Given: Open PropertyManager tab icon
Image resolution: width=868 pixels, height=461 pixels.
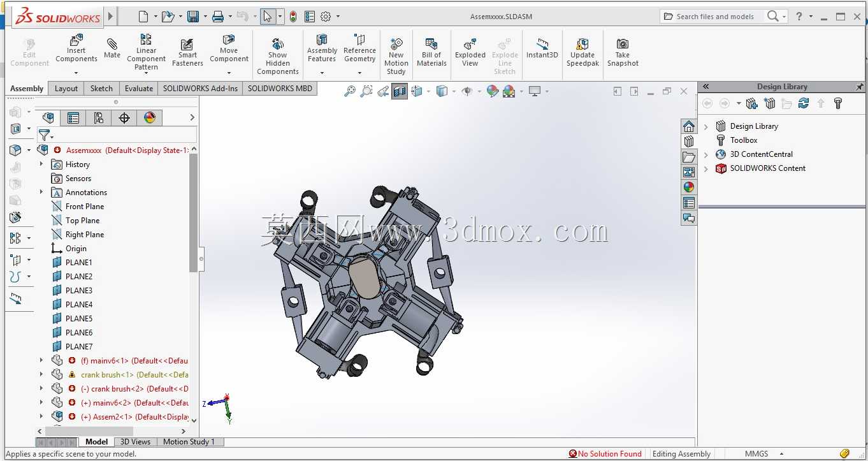Looking at the screenshot, I should 73,117.
